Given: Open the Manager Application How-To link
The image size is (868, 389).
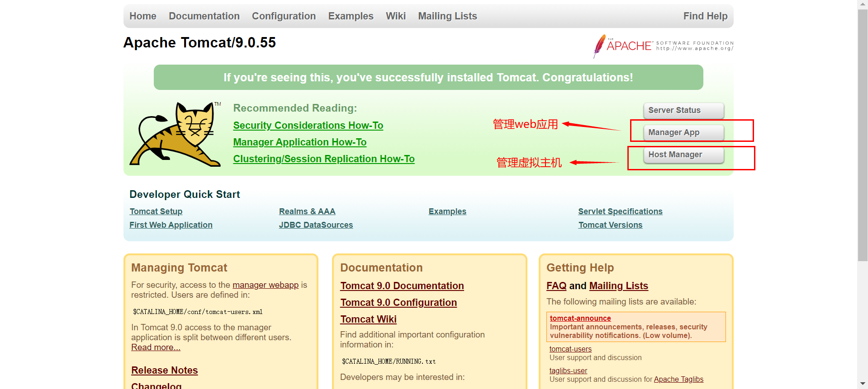Looking at the screenshot, I should [300, 142].
